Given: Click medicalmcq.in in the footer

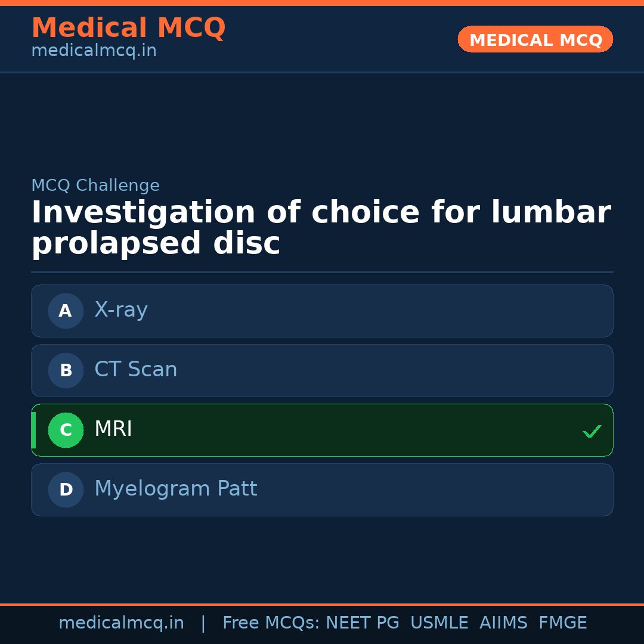Looking at the screenshot, I should click(122, 623).
